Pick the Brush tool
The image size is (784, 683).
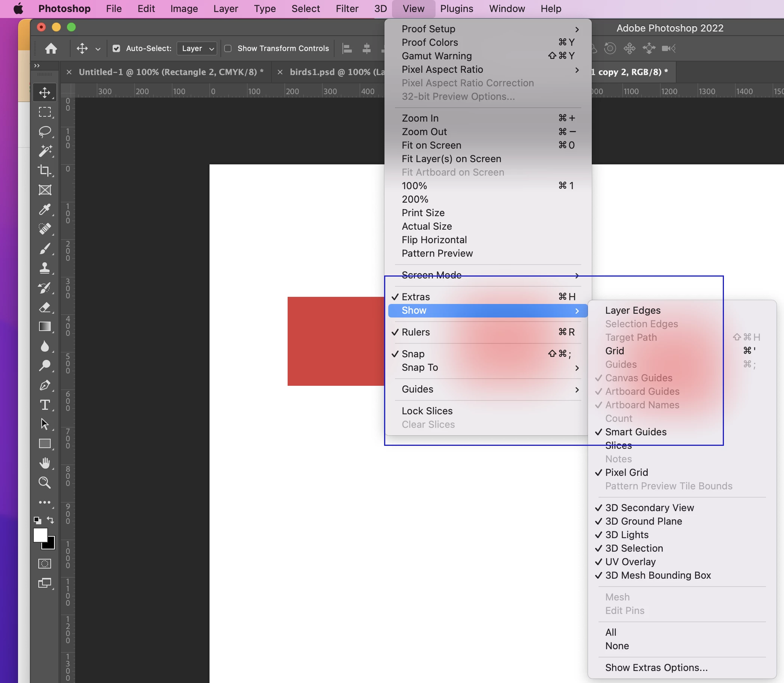coord(45,248)
